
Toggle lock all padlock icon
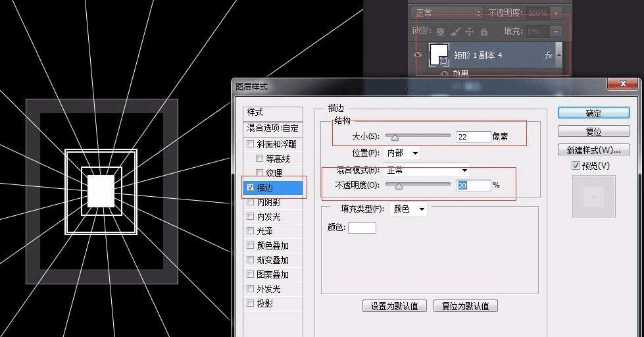[x=484, y=31]
